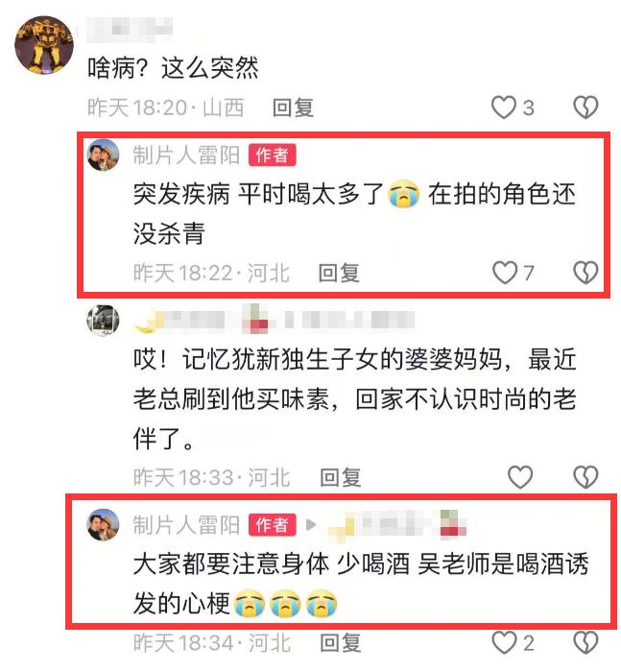Reply to the 昨天18:34 河北 comment
Image resolution: width=621 pixels, height=672 pixels.
[x=341, y=643]
